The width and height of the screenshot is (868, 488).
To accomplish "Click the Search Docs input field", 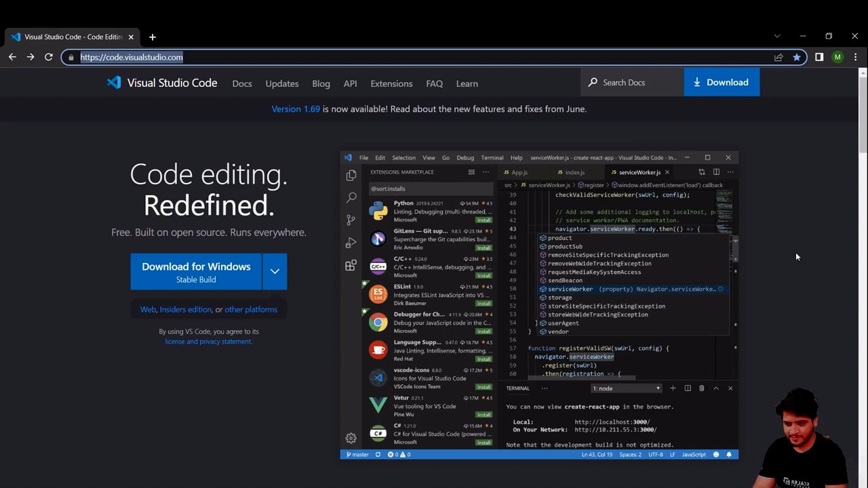I will (x=632, y=82).
